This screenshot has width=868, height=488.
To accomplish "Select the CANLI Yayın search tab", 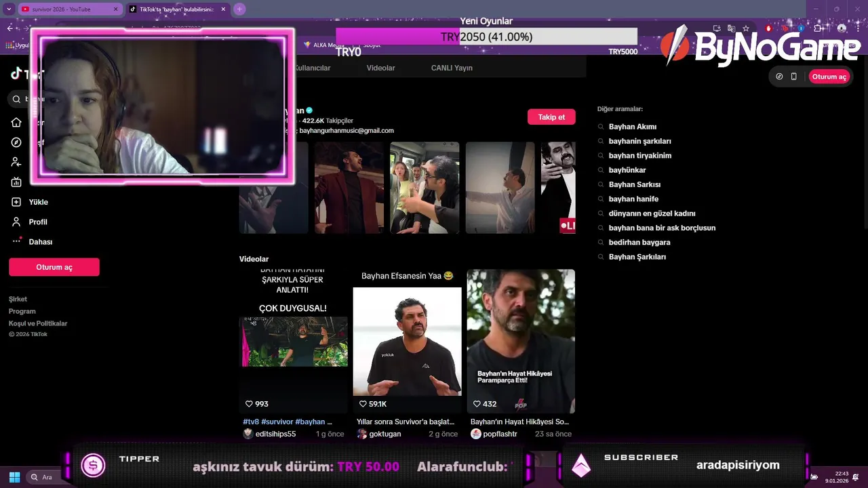I will (x=452, y=68).
